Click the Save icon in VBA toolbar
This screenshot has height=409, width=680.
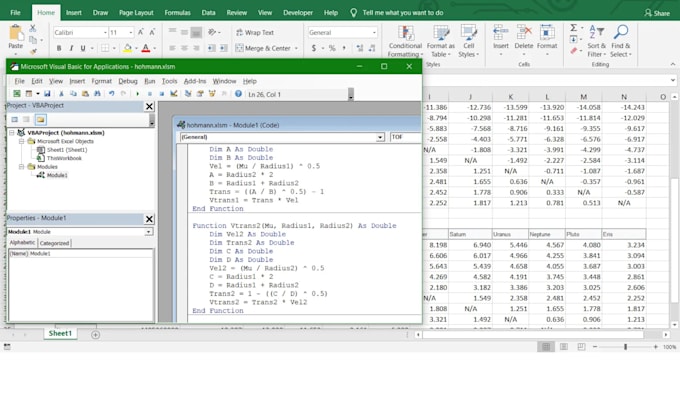click(47, 94)
